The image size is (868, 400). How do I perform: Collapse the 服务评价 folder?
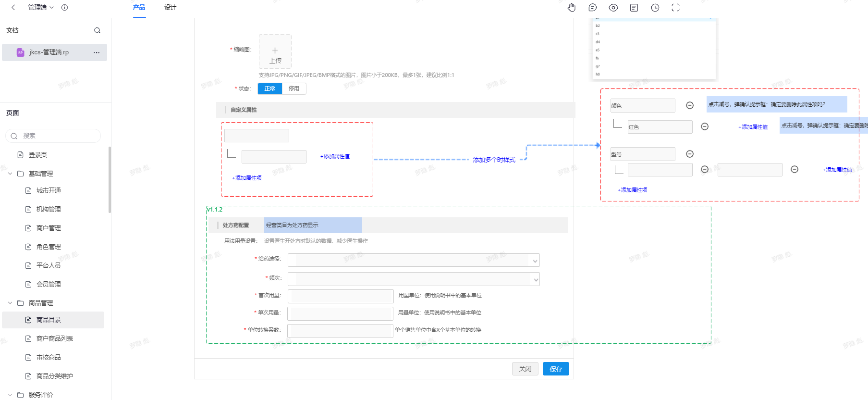click(10, 395)
